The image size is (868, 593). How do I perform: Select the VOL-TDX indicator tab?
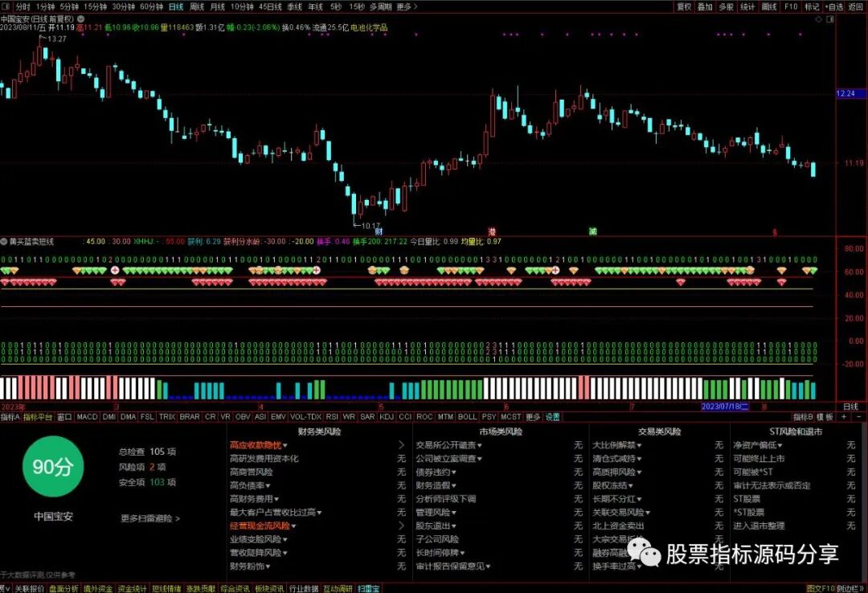[x=305, y=417]
